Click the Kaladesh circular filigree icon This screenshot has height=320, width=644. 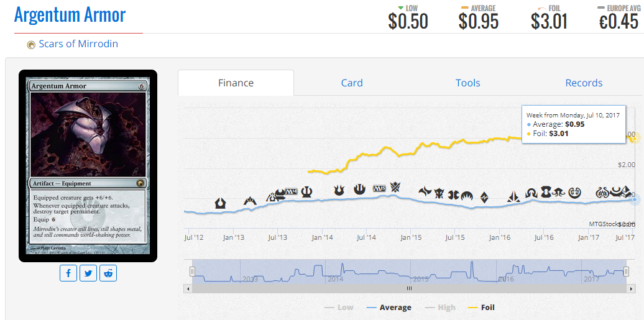coord(575,193)
